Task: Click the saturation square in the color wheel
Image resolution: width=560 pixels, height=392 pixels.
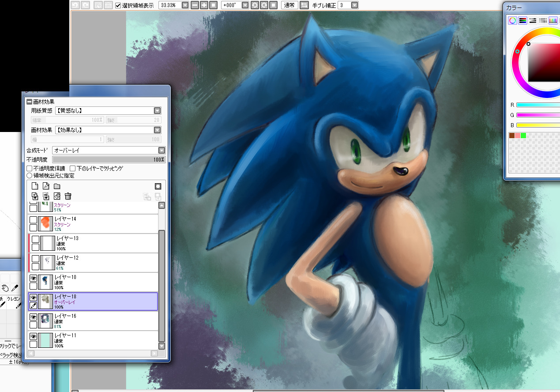Action: pyautogui.click(x=544, y=63)
